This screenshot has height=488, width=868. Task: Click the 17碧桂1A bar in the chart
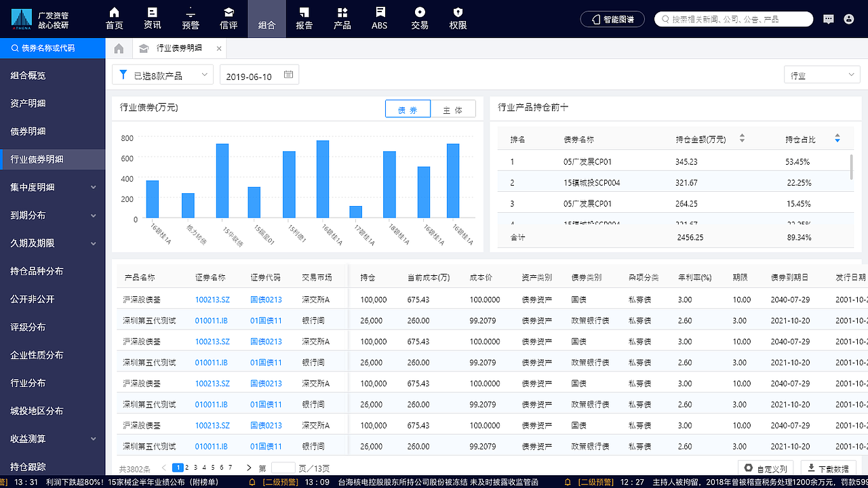[356, 212]
